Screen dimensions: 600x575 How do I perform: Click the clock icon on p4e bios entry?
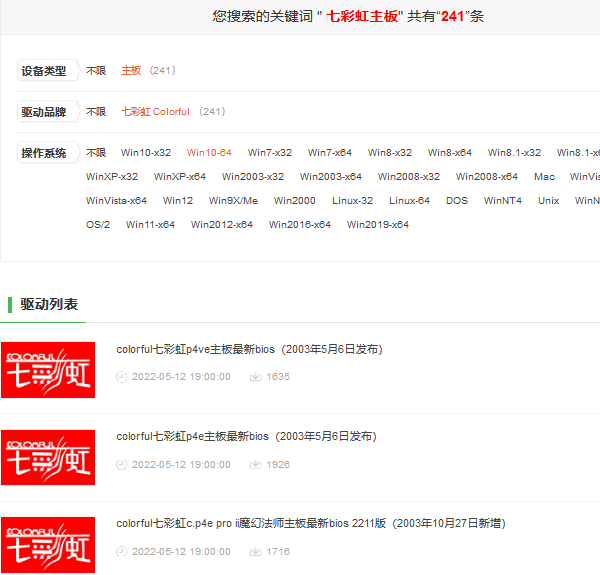point(122,464)
